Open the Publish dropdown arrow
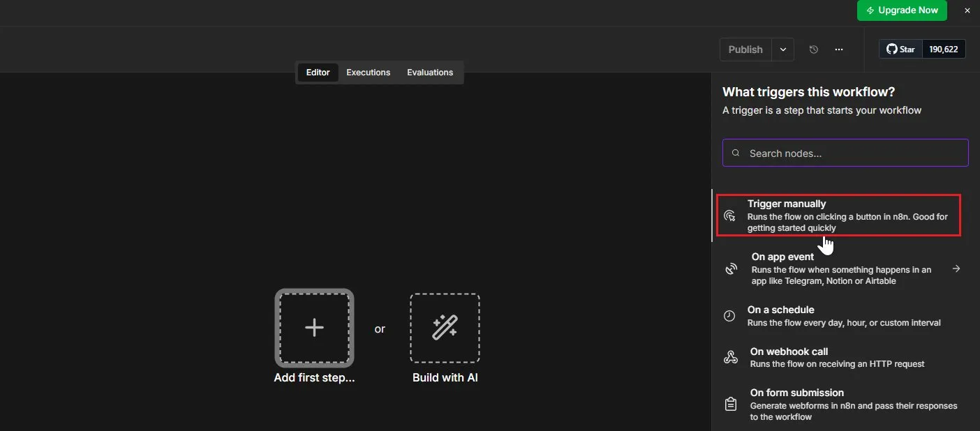The height and width of the screenshot is (431, 980). click(x=782, y=50)
